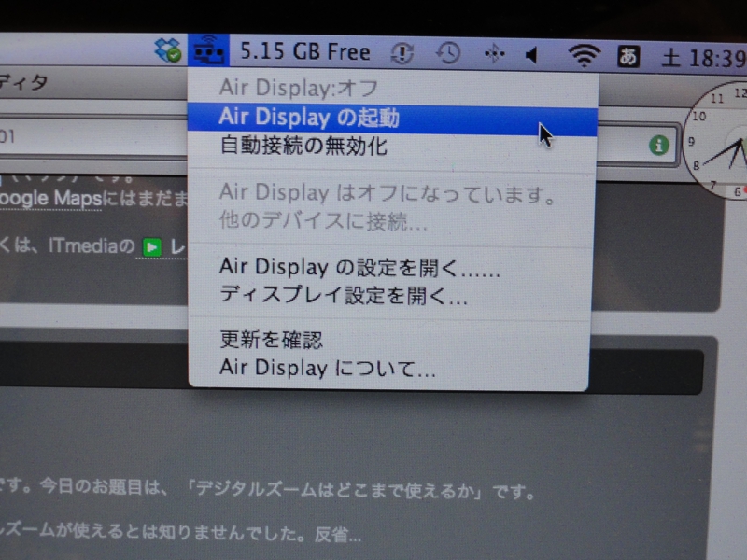Click the green play icon after ITmedia
This screenshot has height=560, width=747.
(x=152, y=247)
